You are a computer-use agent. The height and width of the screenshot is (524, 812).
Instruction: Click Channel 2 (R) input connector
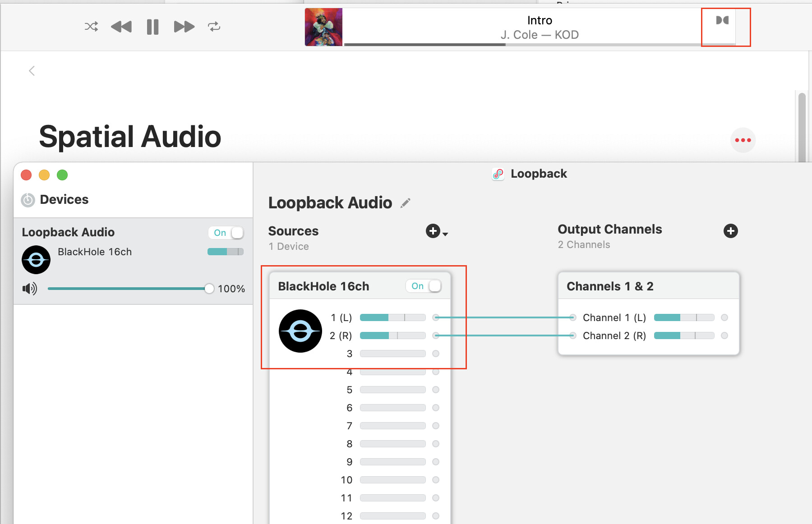pyautogui.click(x=572, y=336)
